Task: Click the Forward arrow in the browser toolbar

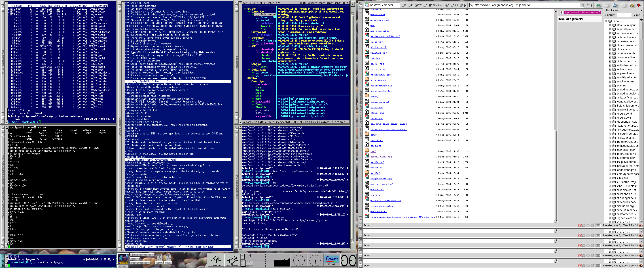Action: [606, 5]
